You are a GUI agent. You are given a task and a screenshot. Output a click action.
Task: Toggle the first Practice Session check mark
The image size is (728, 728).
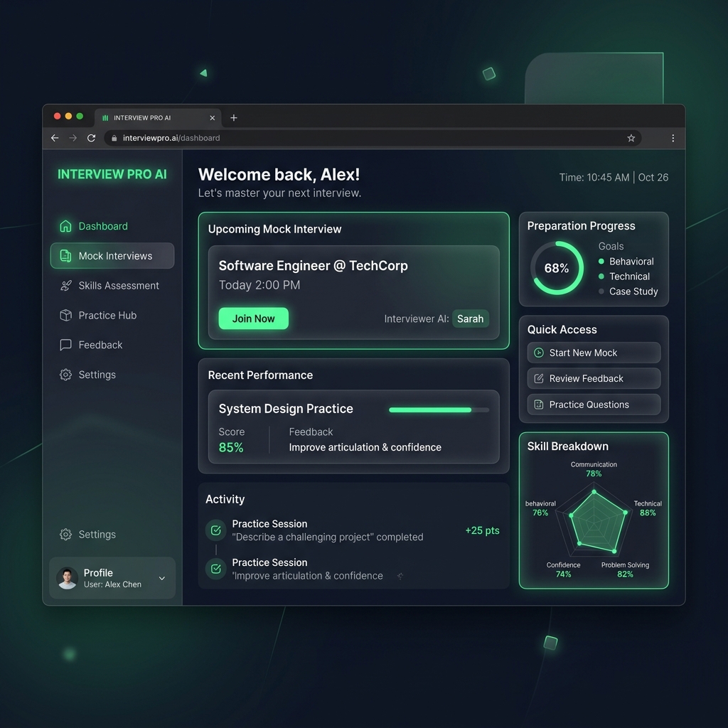click(x=215, y=530)
